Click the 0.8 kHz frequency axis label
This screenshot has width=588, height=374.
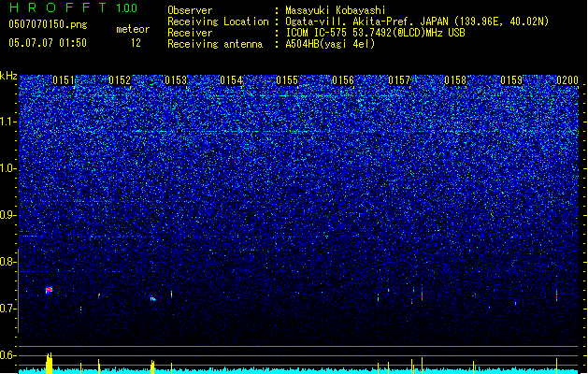7,262
